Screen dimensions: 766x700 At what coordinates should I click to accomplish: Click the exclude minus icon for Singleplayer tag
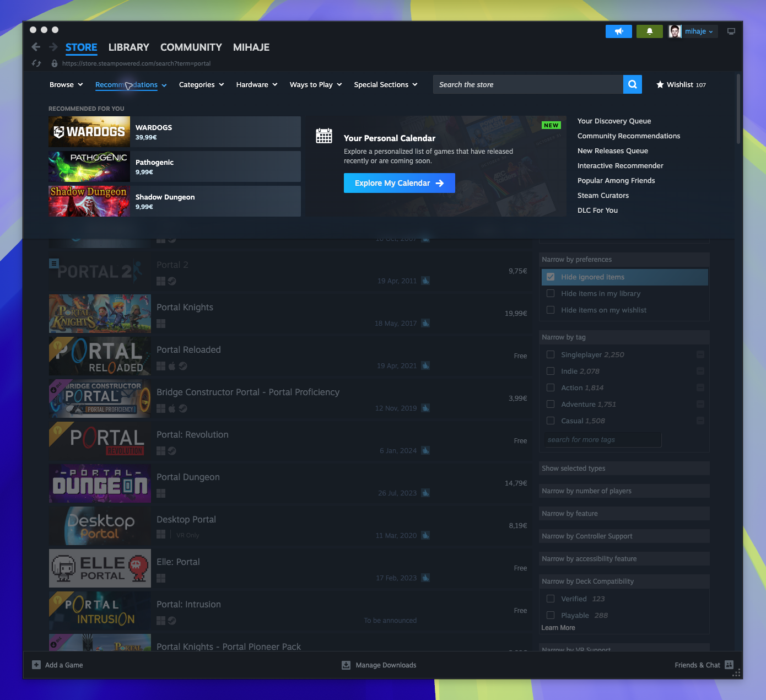(x=700, y=354)
